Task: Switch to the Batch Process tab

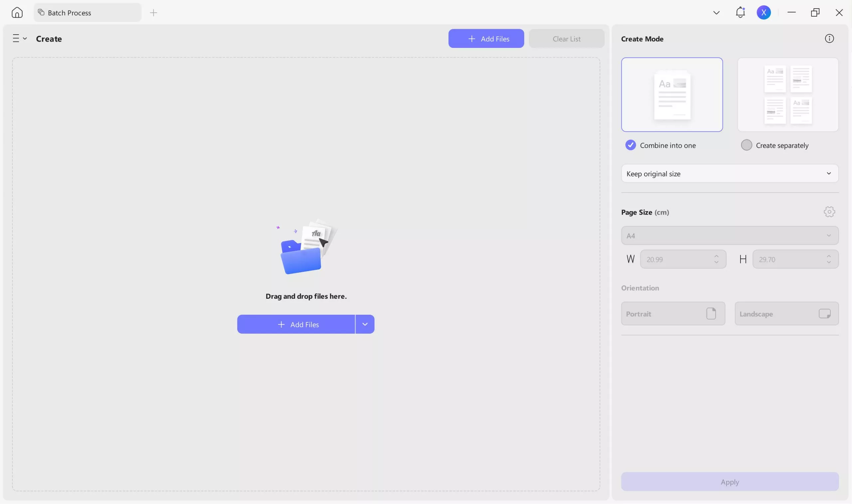Action: click(69, 13)
